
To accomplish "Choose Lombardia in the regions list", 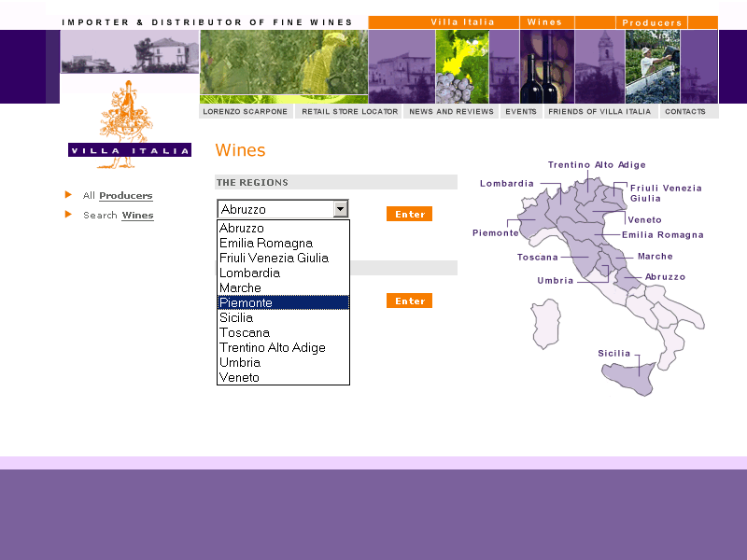I will (283, 273).
